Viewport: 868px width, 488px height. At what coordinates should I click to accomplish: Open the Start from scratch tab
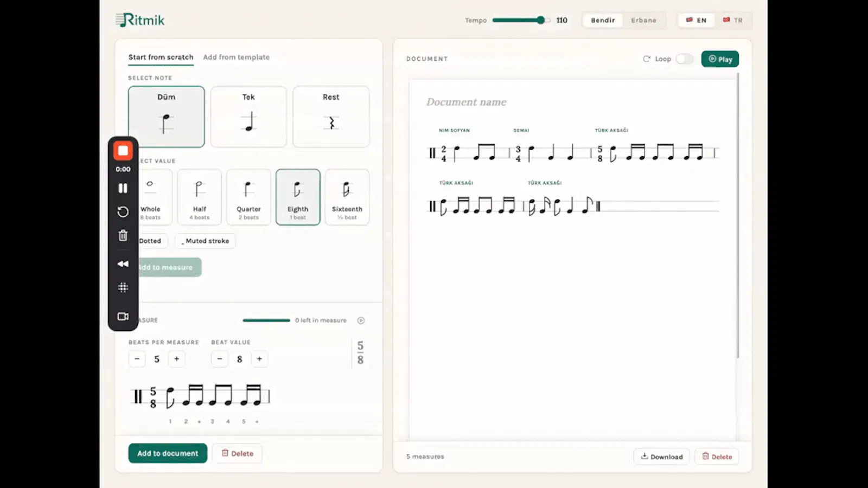click(x=161, y=57)
